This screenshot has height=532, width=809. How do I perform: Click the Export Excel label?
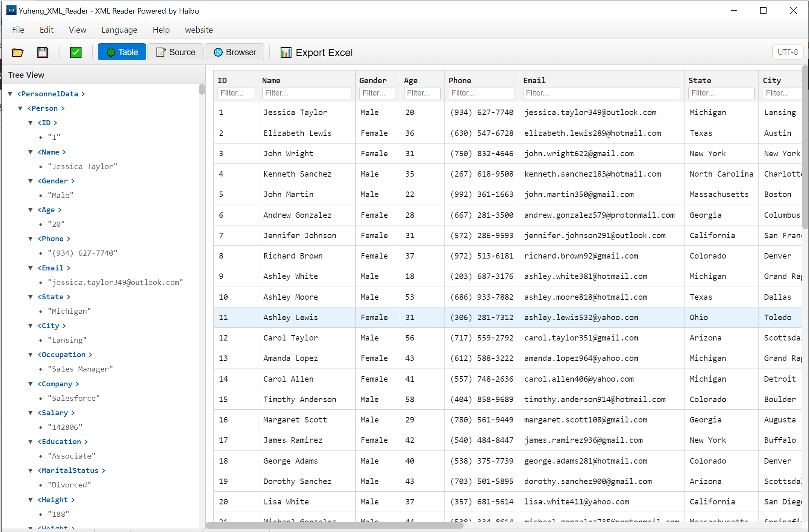pos(324,52)
